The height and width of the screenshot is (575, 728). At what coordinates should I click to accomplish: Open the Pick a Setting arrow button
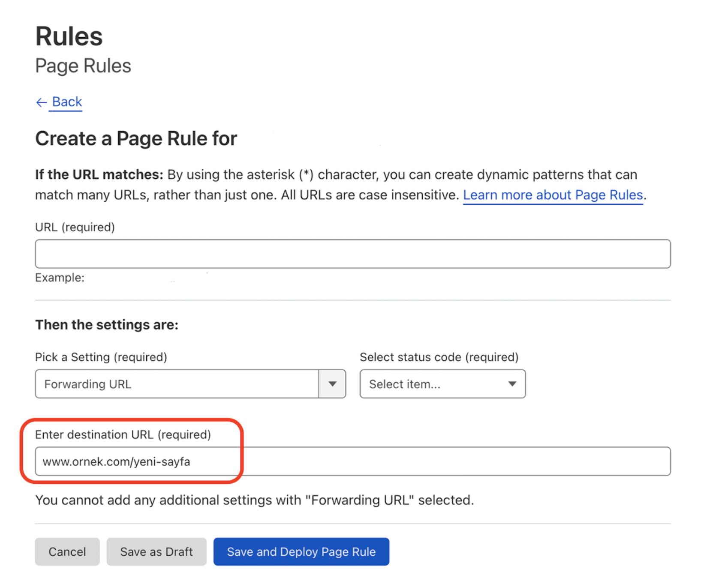click(332, 384)
